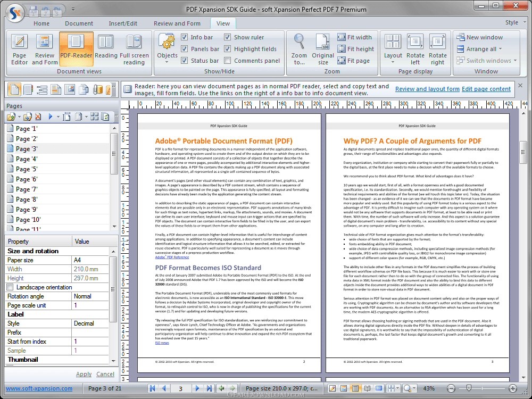Go to the next page

(197, 388)
